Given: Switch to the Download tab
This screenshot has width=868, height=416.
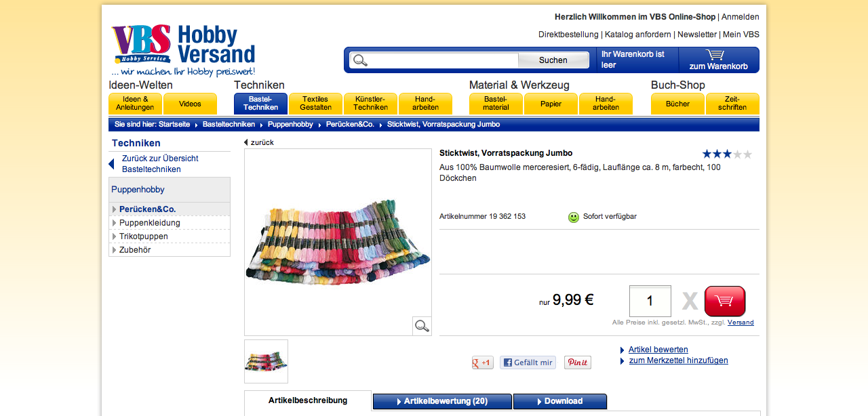Looking at the screenshot, I should [x=559, y=401].
